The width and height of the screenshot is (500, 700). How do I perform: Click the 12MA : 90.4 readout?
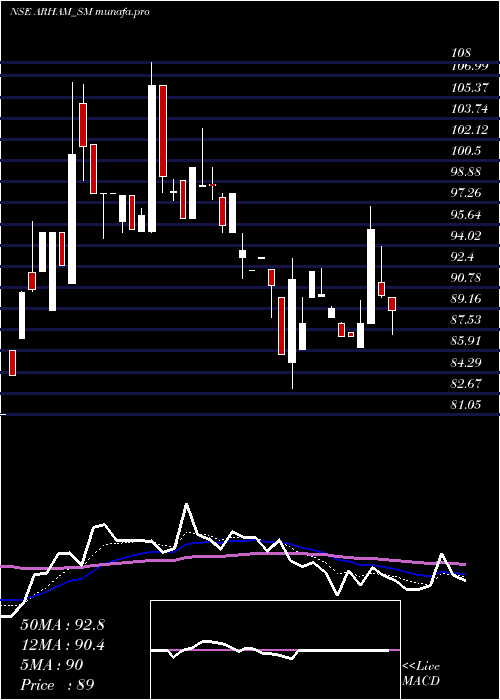coord(62,645)
